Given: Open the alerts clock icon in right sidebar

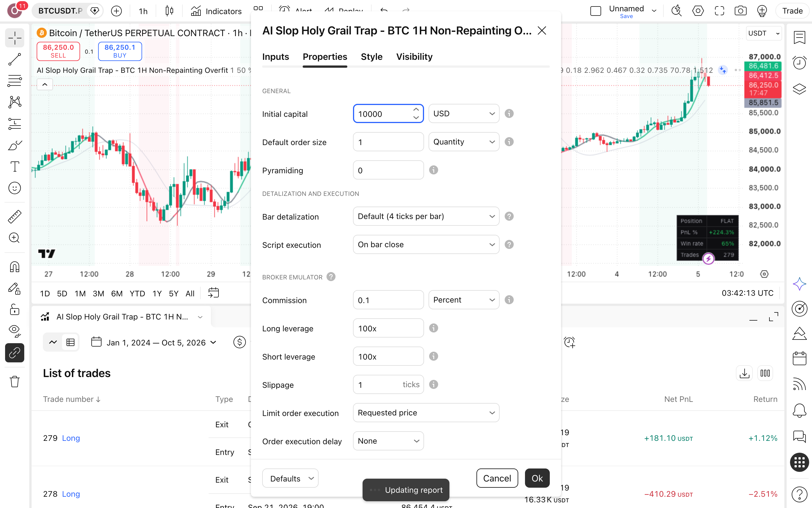Looking at the screenshot, I should tap(799, 62).
